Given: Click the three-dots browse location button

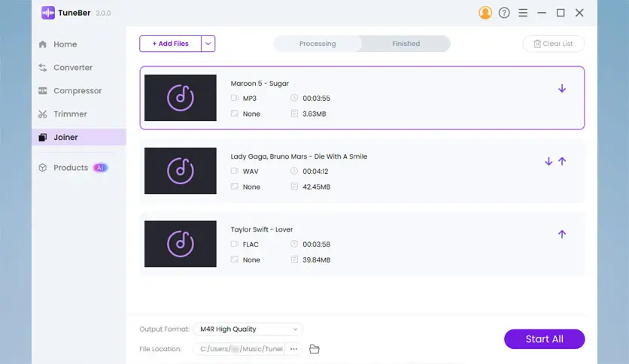Looking at the screenshot, I should click(x=293, y=349).
